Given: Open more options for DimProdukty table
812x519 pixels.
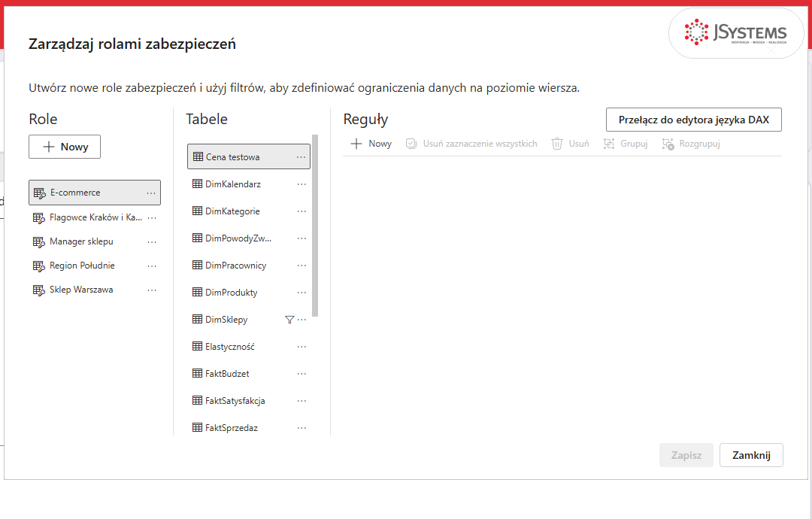Looking at the screenshot, I should coord(302,293).
